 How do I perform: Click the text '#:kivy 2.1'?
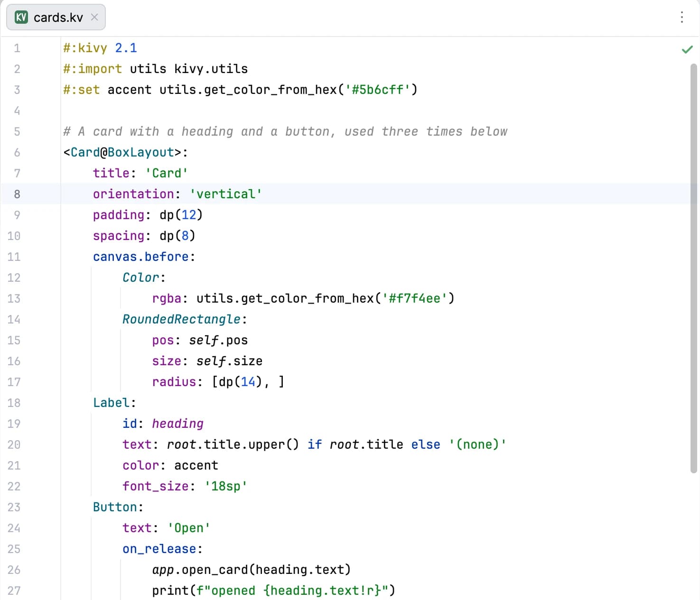(x=100, y=48)
